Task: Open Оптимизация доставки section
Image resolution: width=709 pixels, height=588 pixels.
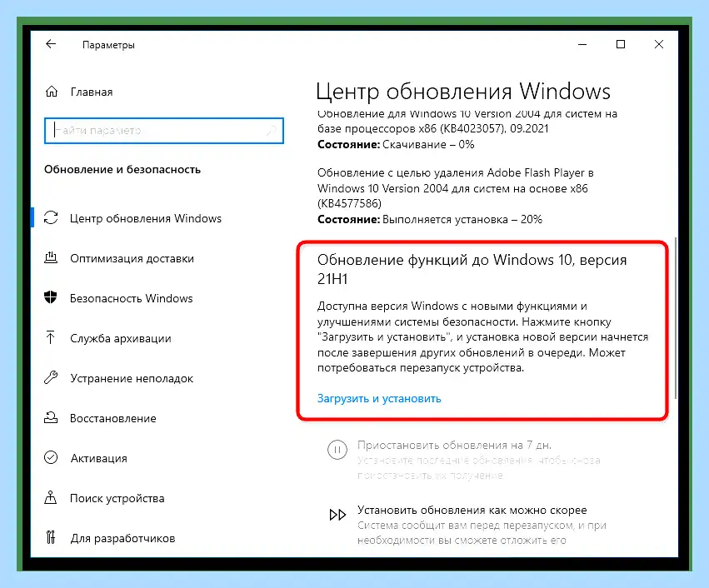Action: click(x=132, y=258)
